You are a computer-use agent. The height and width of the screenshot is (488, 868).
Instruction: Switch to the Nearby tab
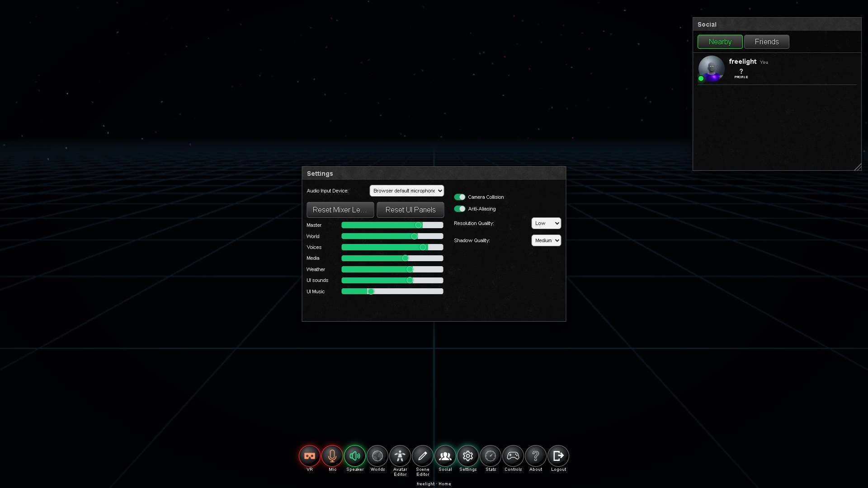click(x=720, y=42)
